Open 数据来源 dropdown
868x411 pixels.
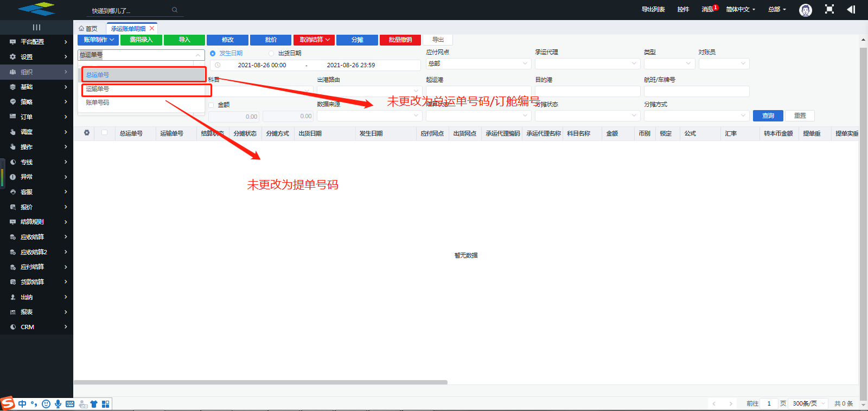coord(369,115)
